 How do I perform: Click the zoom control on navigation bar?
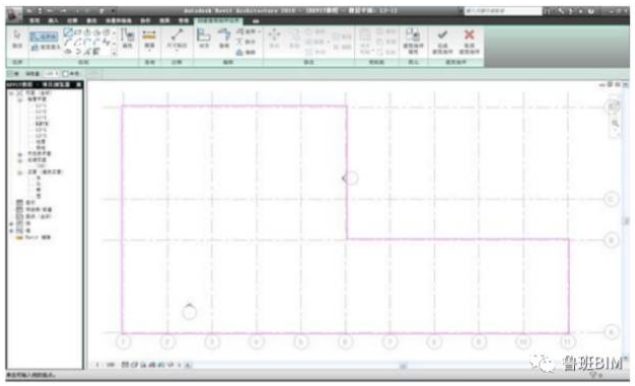[615, 123]
